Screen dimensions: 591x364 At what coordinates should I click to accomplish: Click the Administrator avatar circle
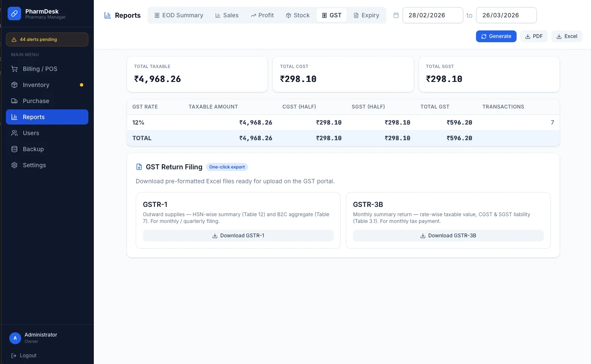click(x=15, y=338)
